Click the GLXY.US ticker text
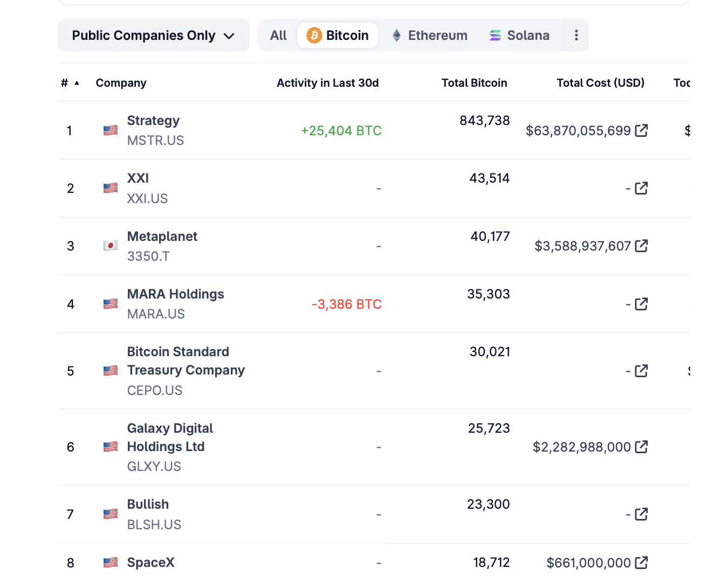This screenshot has width=728, height=582. click(x=154, y=467)
